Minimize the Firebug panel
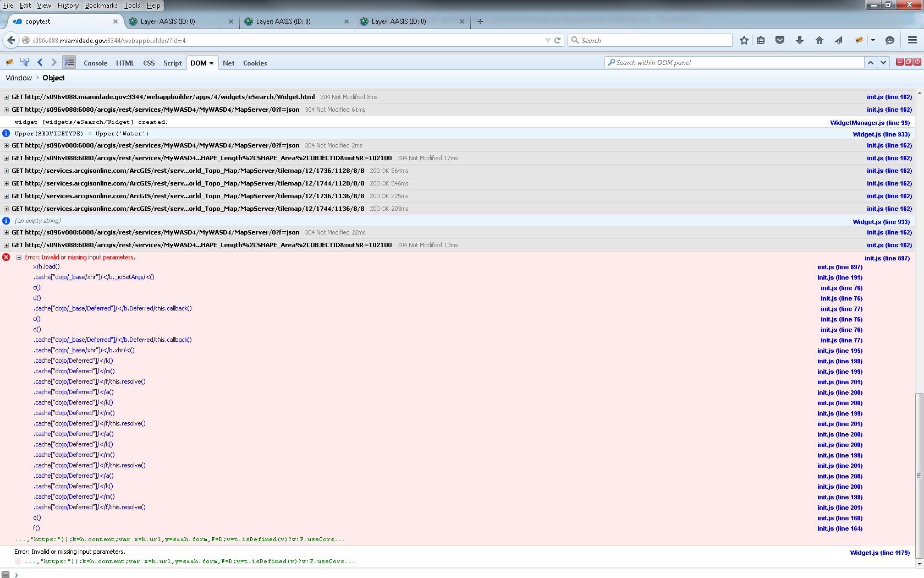924x578 pixels. [900, 62]
